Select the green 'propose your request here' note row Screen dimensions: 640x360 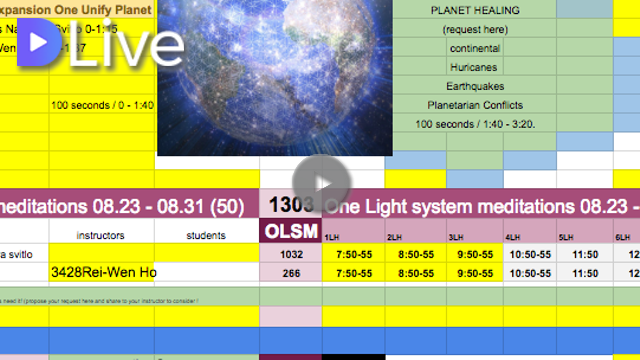[129, 297]
